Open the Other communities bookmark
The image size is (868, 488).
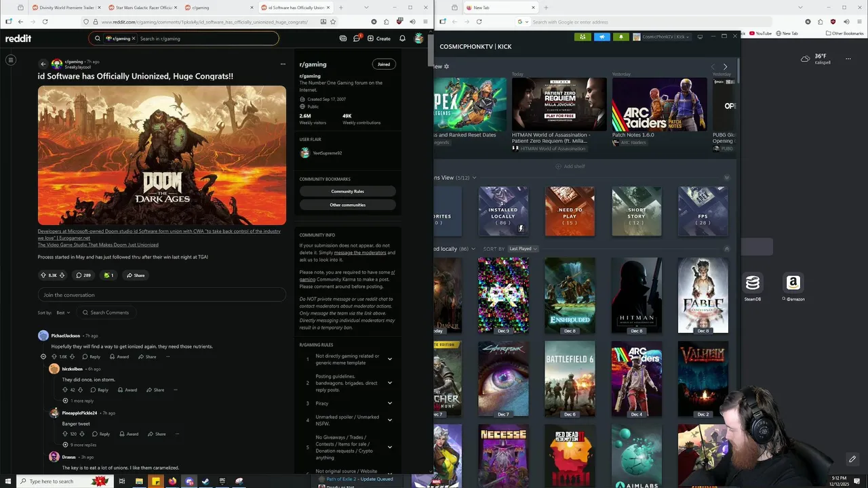[348, 205]
